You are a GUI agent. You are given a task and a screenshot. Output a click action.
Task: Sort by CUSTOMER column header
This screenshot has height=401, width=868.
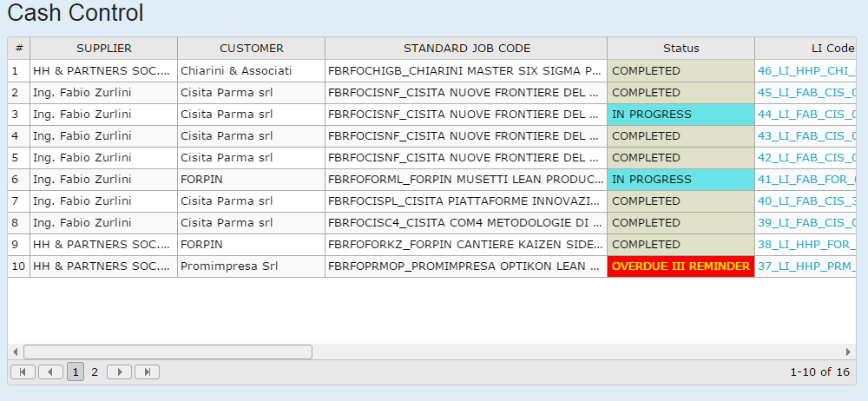251,49
